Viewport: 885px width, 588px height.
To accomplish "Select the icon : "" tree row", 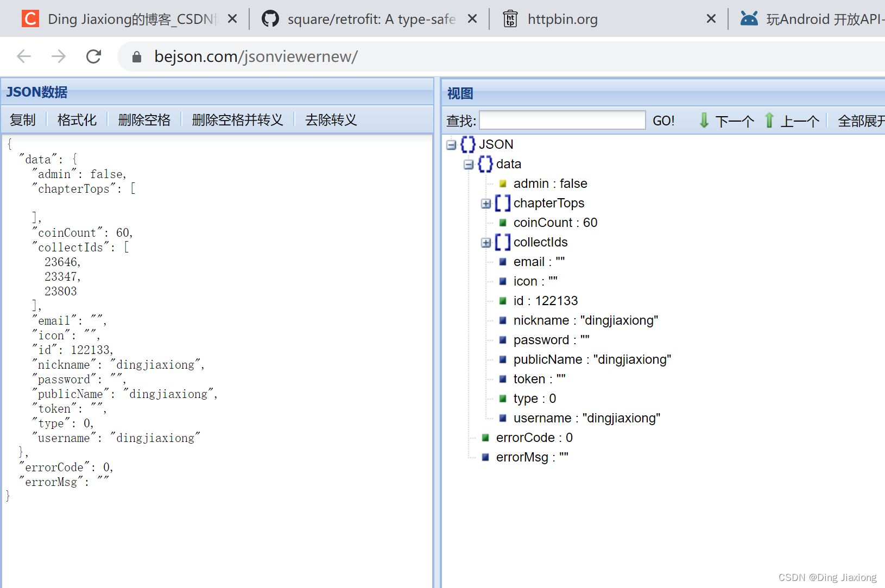I will pyautogui.click(x=536, y=281).
